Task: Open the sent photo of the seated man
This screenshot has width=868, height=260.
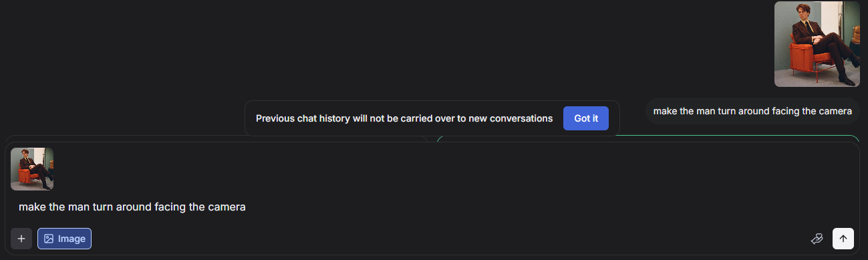Action: (x=817, y=44)
